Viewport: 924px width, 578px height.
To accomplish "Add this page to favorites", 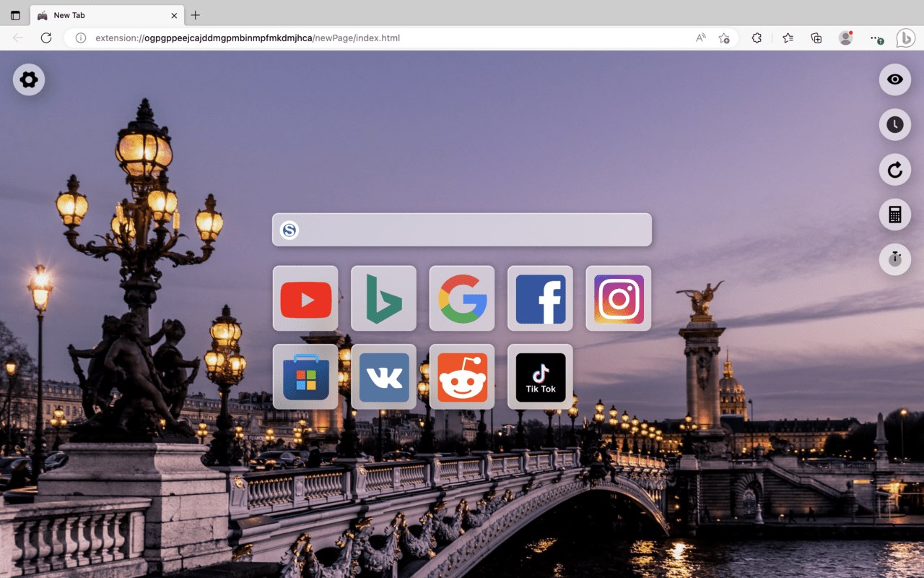I will tap(724, 38).
